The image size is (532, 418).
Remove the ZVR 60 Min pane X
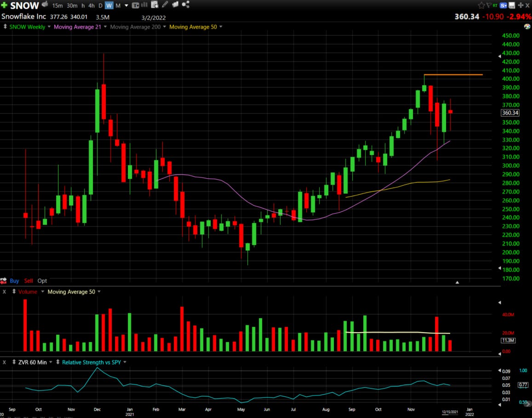(5, 362)
